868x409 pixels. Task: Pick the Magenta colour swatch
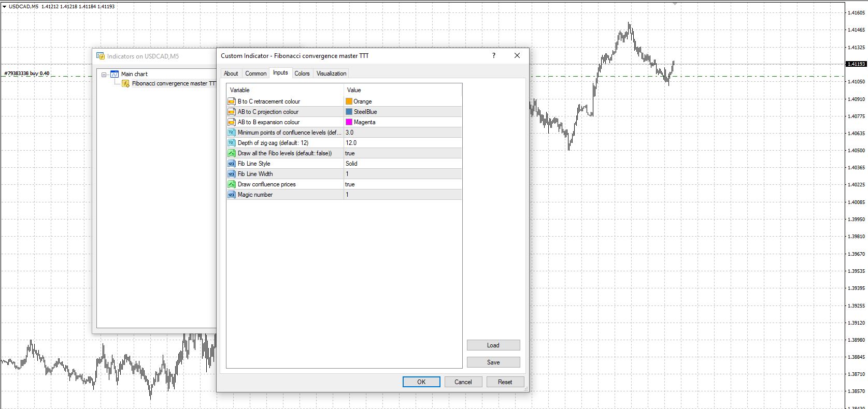click(349, 122)
